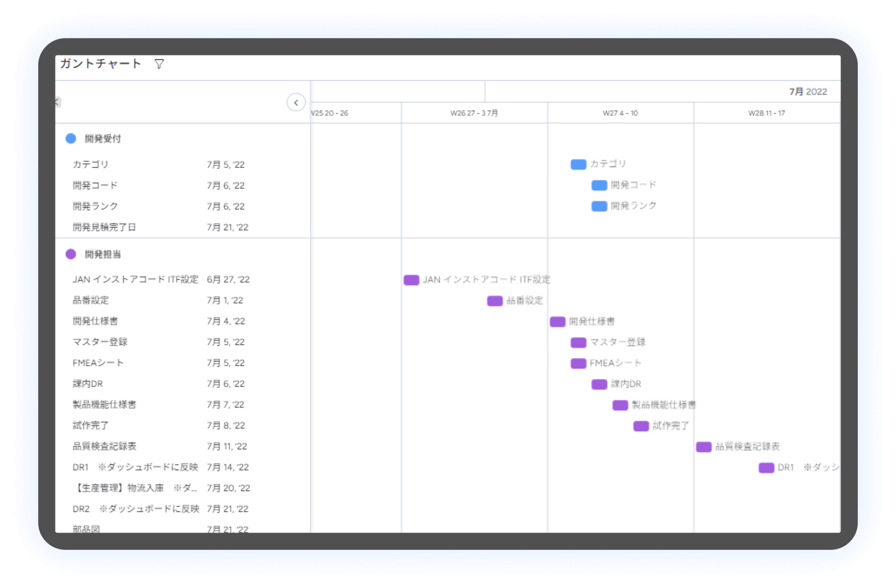The width and height of the screenshot is (896, 588).
Task: Select the 品番設定 row in the list
Action: pyautogui.click(x=182, y=300)
